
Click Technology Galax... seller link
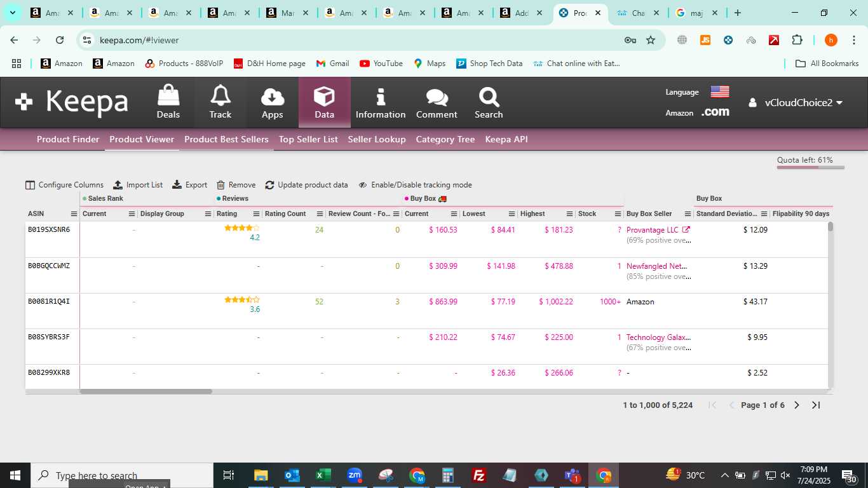coord(658,337)
